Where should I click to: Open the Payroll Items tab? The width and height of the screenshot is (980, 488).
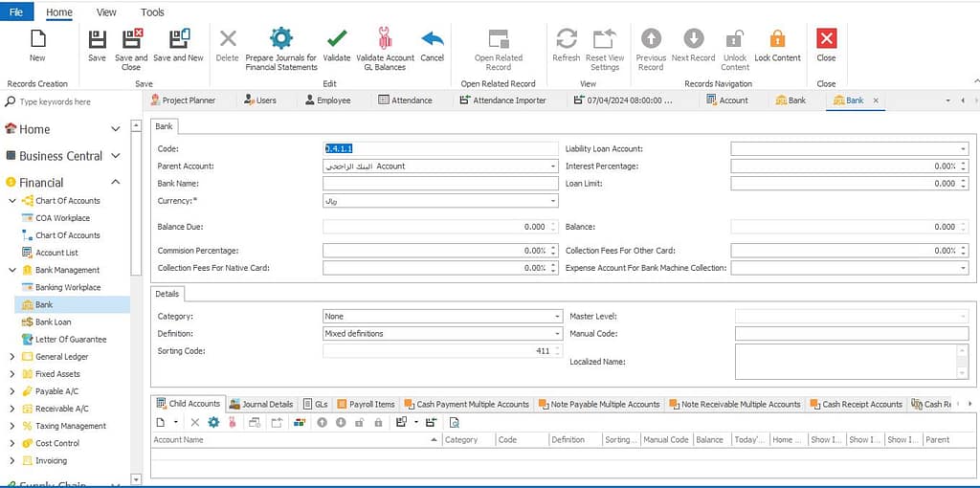point(366,404)
